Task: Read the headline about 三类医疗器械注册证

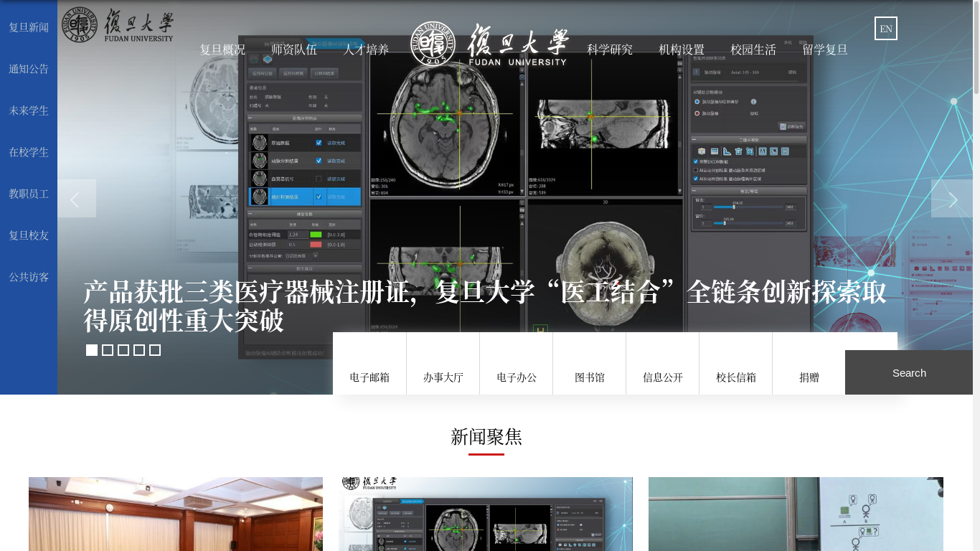Action: pos(485,306)
